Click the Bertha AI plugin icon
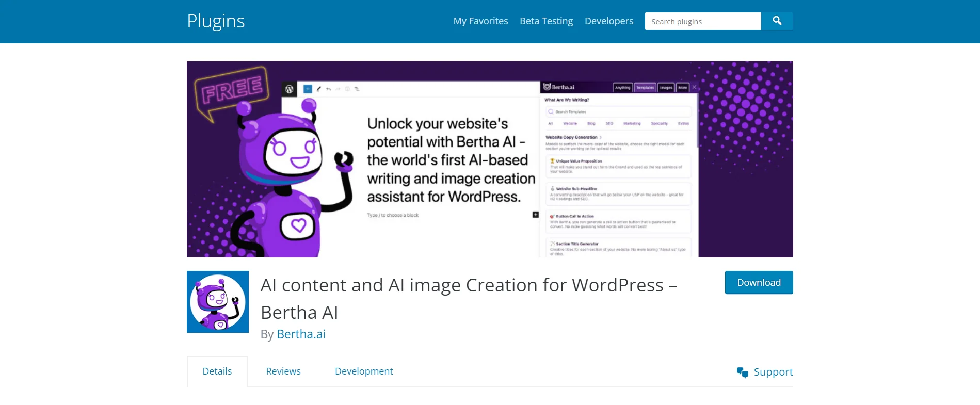 point(218,302)
